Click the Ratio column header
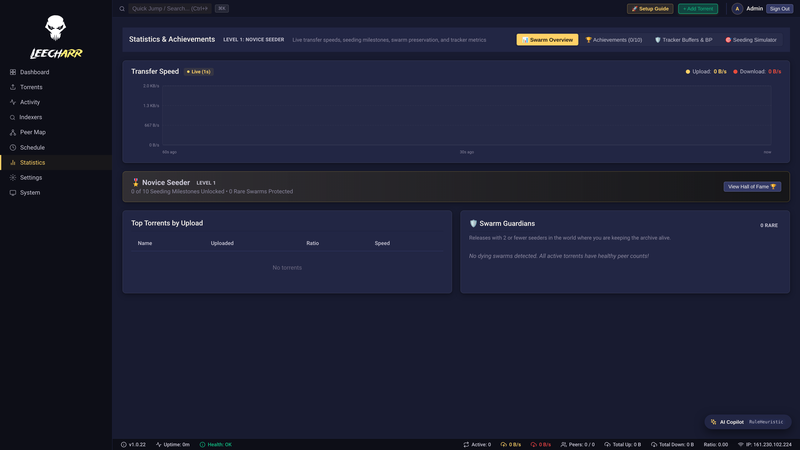This screenshot has width=800, height=450. click(x=313, y=243)
